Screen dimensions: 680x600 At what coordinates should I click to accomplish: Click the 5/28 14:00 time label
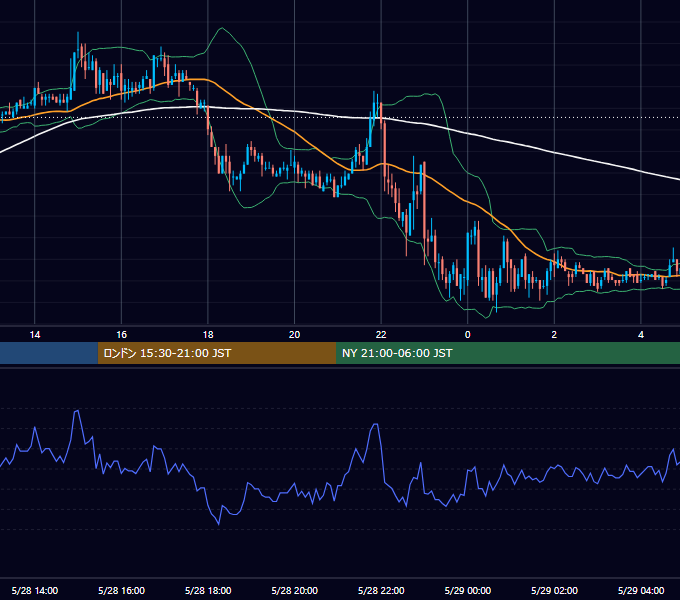(x=35, y=590)
